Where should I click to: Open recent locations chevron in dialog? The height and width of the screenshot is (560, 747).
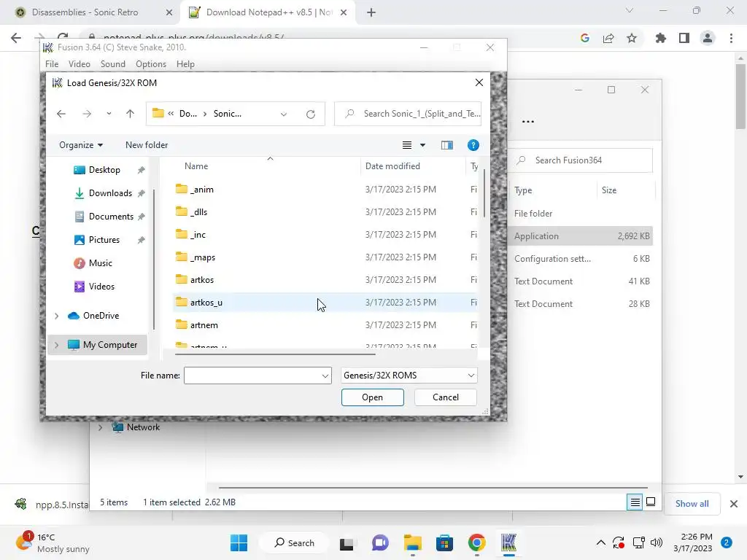[109, 114]
